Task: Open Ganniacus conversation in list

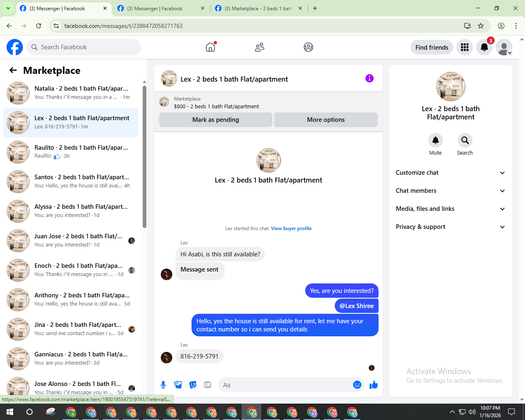Action: 71,359
